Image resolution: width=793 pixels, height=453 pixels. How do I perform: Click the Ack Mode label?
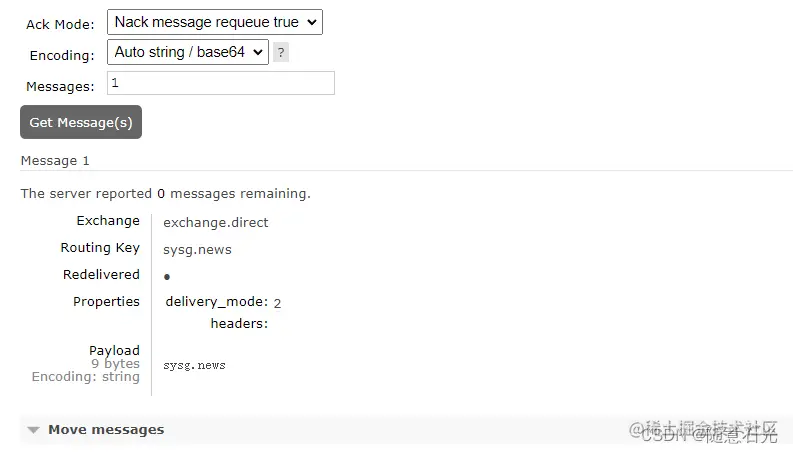coord(60,24)
